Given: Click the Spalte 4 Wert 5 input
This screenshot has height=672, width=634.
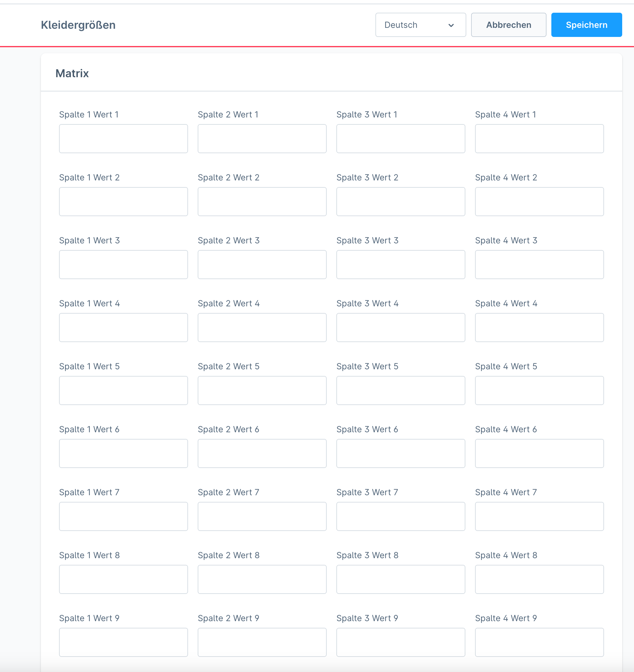Looking at the screenshot, I should coord(539,390).
